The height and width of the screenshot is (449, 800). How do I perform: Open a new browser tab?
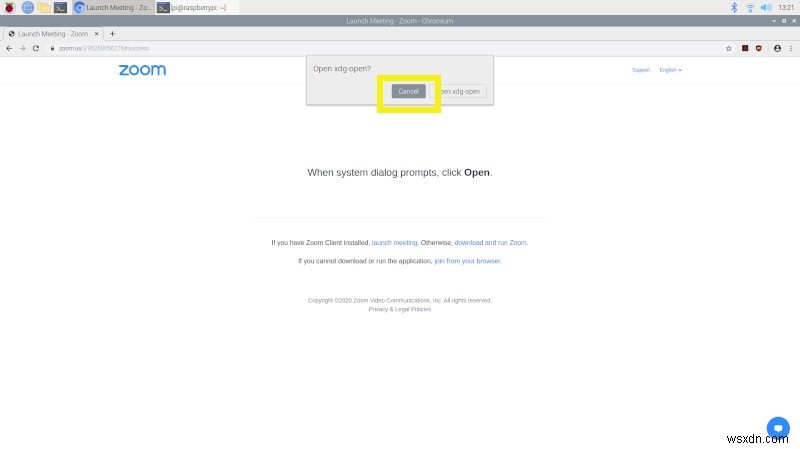coord(112,33)
